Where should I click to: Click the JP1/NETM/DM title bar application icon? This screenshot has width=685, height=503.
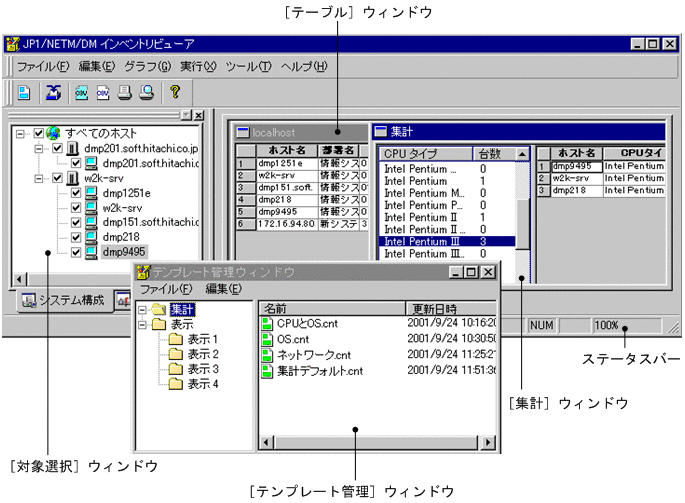click(x=13, y=44)
